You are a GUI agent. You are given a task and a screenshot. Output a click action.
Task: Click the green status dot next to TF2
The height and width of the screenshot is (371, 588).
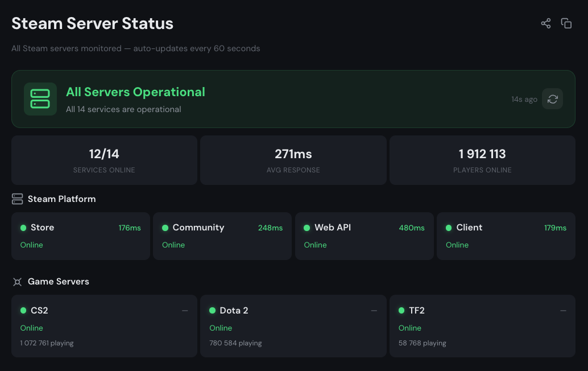[401, 310]
